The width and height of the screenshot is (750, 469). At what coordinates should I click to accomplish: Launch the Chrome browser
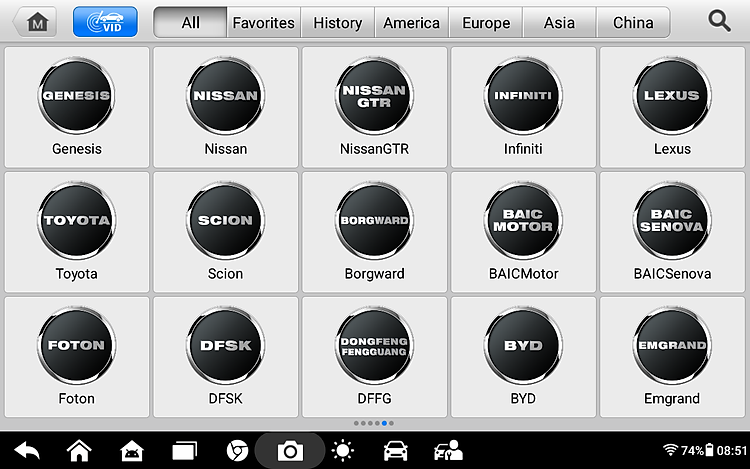click(237, 451)
